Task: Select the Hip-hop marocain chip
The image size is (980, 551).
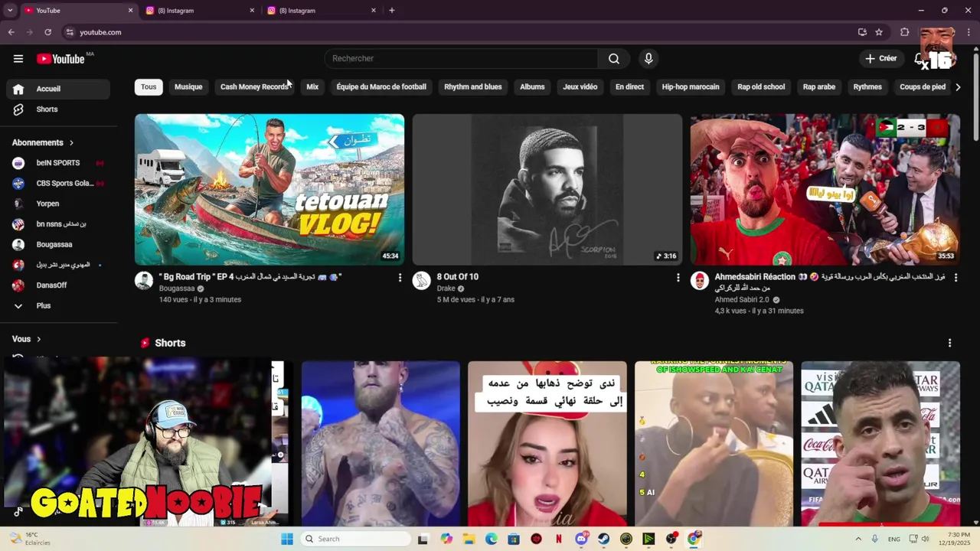Action: [x=691, y=86]
